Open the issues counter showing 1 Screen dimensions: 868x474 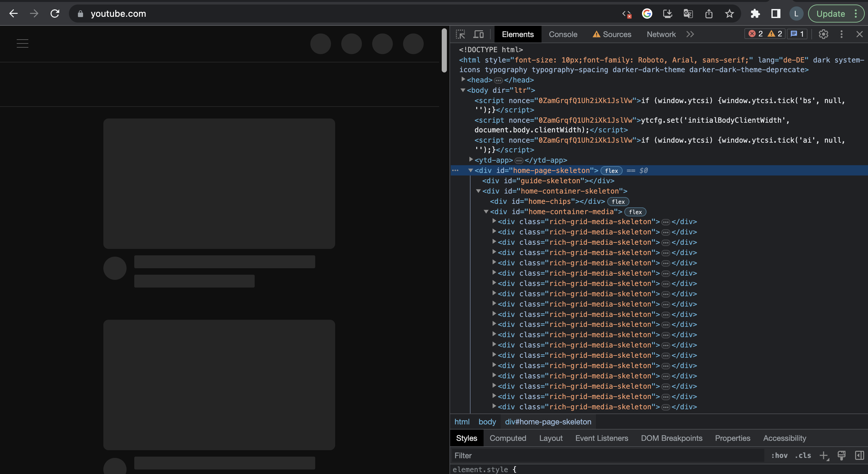(x=797, y=34)
